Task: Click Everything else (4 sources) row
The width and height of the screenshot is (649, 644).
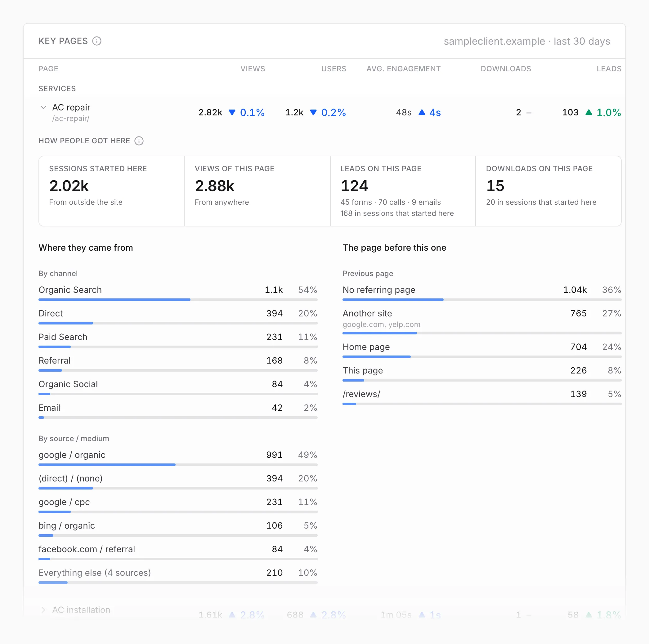Action: tap(178, 575)
